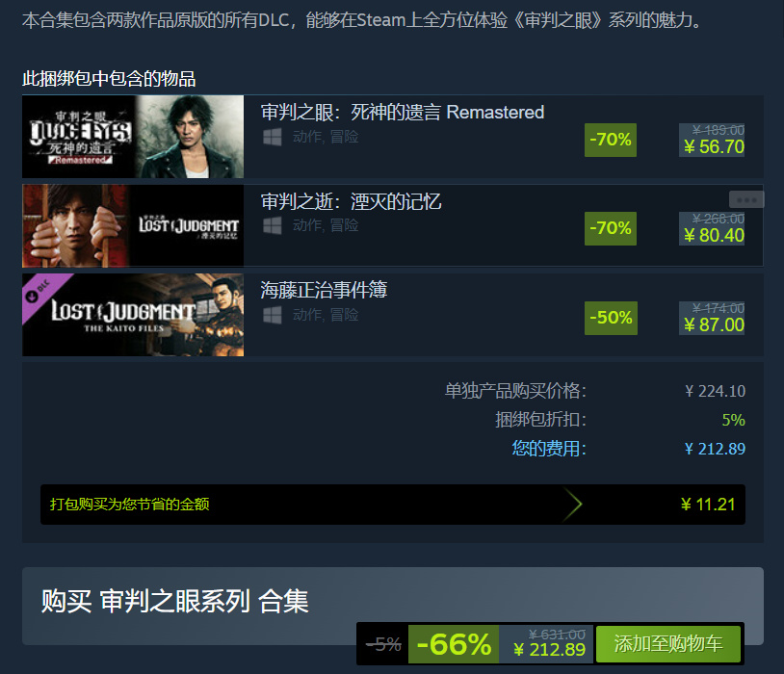The height and width of the screenshot is (674, 784).
Task: Click Windows platform icon under 审判之逝
Action: [272, 225]
